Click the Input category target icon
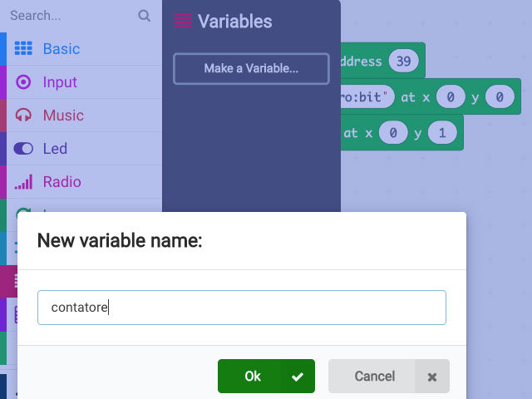Image resolution: width=532 pixels, height=399 pixels. 23,82
